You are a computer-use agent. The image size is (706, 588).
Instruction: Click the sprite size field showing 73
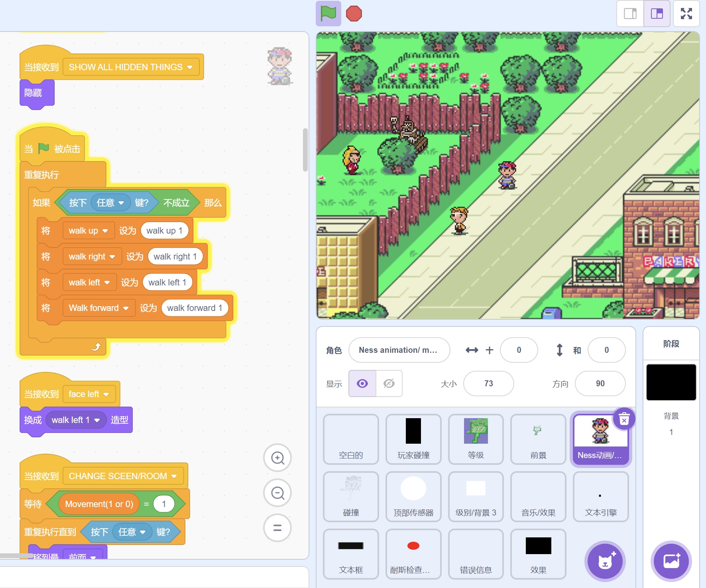488,383
